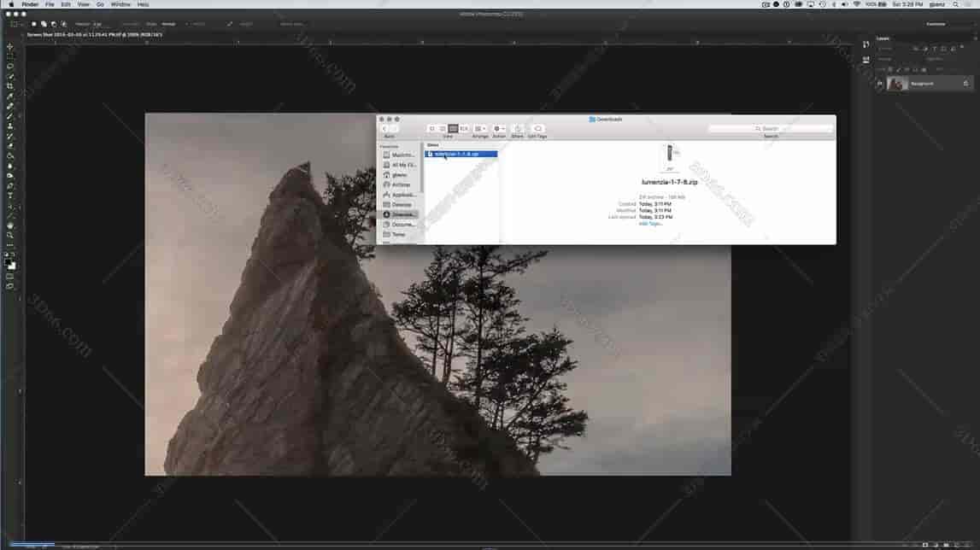Click the Finder Back arrow button
The height and width of the screenshot is (550, 980).
click(x=384, y=129)
